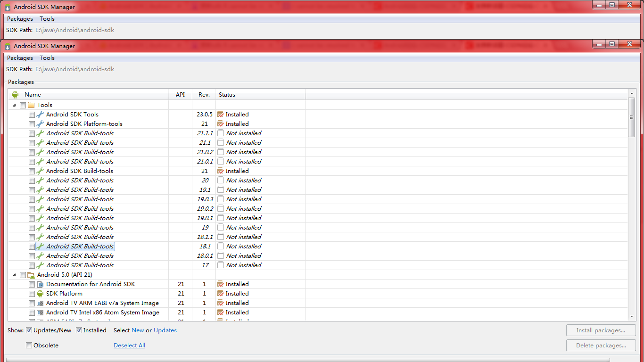Click the Rev. column header
644x362 pixels.
click(x=204, y=95)
